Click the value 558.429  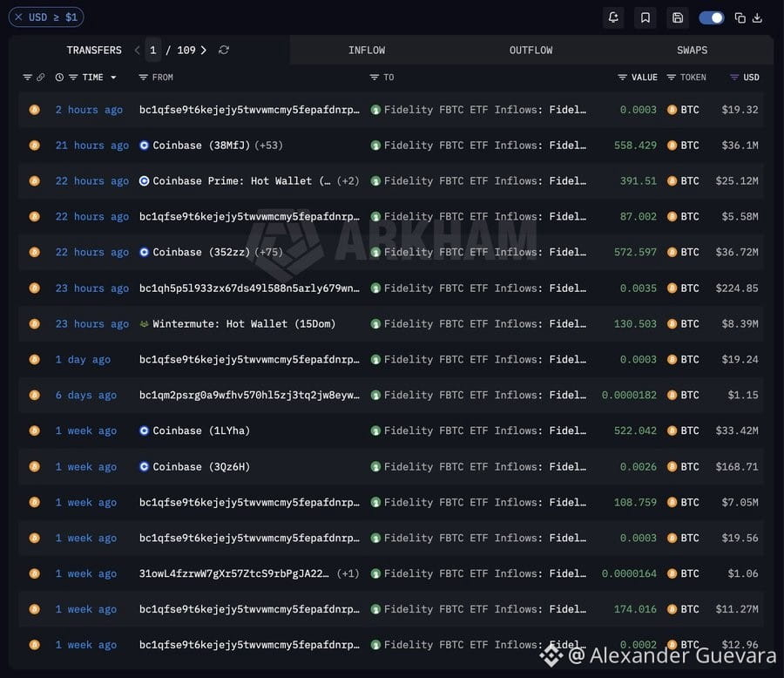(x=635, y=146)
